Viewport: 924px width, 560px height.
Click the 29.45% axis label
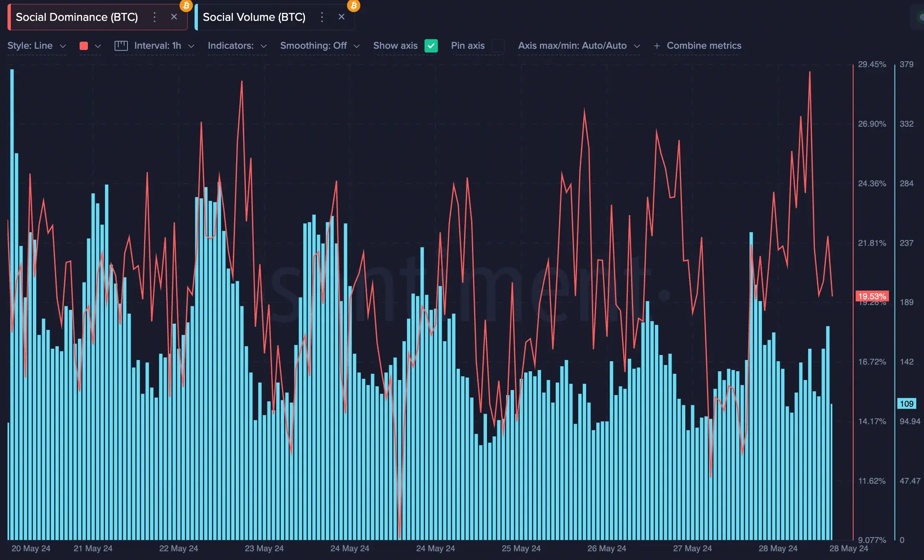[872, 64]
